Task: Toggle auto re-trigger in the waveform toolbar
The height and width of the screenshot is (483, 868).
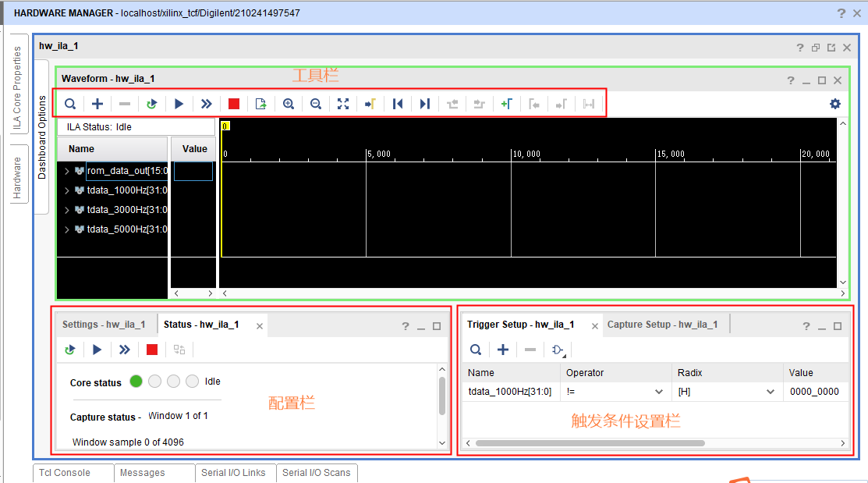Action: point(151,104)
